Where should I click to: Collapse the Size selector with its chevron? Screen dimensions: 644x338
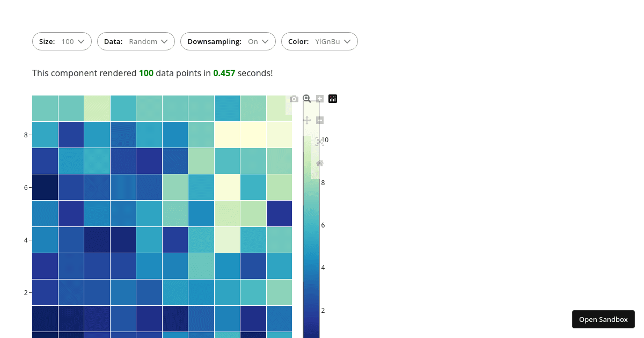click(x=81, y=41)
